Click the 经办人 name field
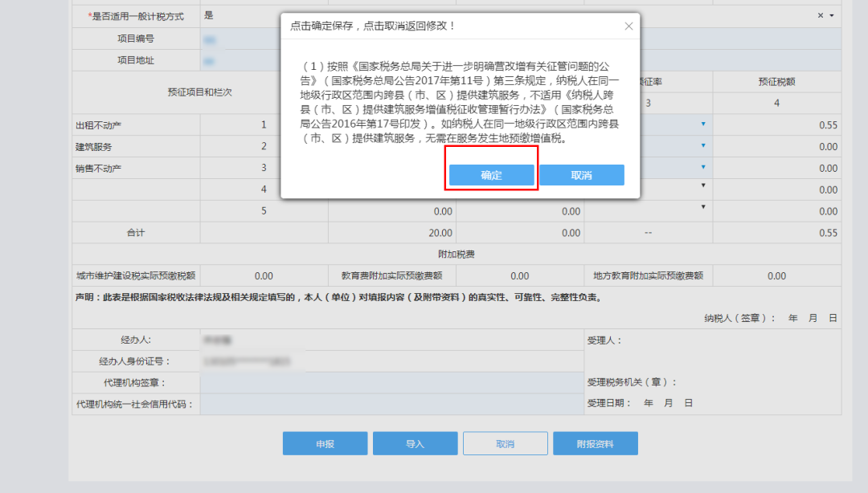Screen dimensions: 868x493 (x=392, y=340)
